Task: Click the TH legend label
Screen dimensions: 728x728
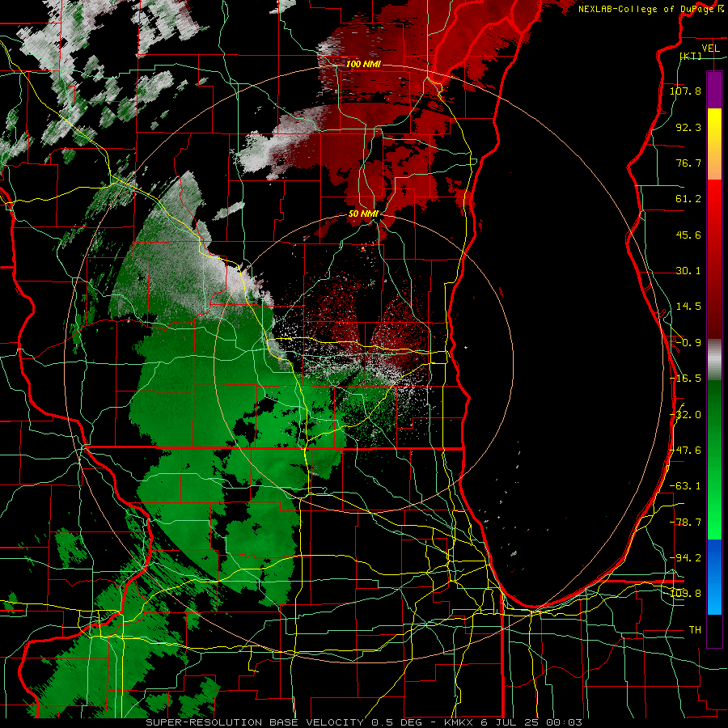Action: click(695, 630)
